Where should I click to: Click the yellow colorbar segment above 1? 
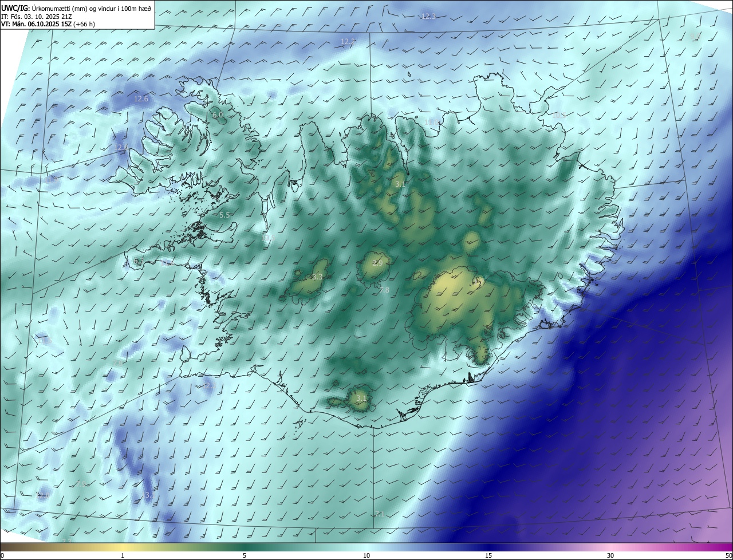[x=123, y=547]
